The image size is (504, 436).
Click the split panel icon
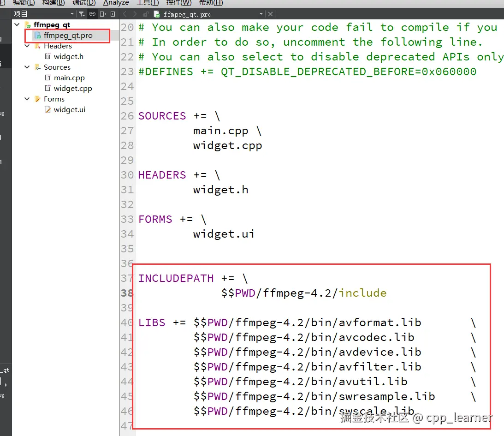[x=103, y=14]
